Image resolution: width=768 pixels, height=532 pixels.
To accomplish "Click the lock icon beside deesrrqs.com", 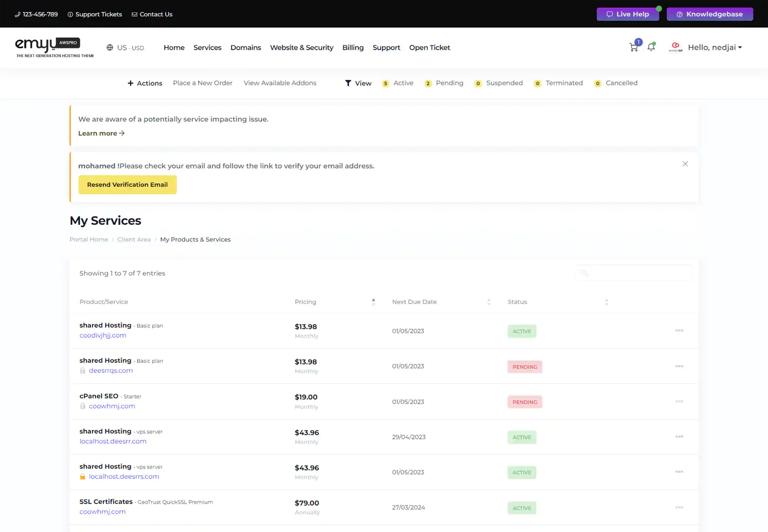I will (83, 371).
